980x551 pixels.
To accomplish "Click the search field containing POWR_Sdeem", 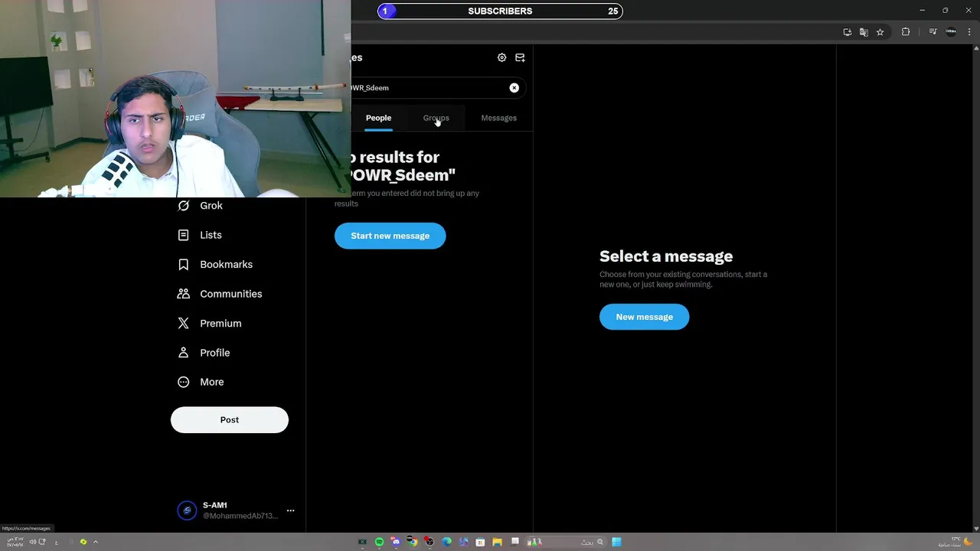I will tap(437, 88).
